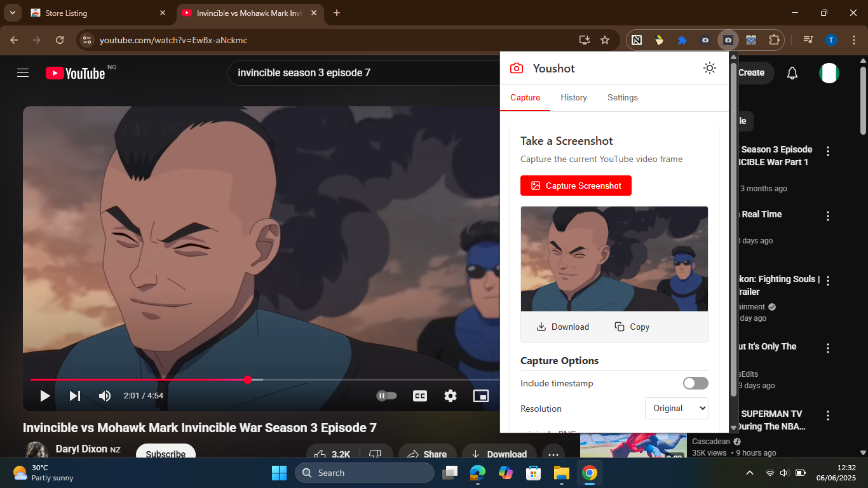Viewport: 868px width, 488px height.
Task: Expand hidden taskbar icons chevron
Action: (750, 473)
